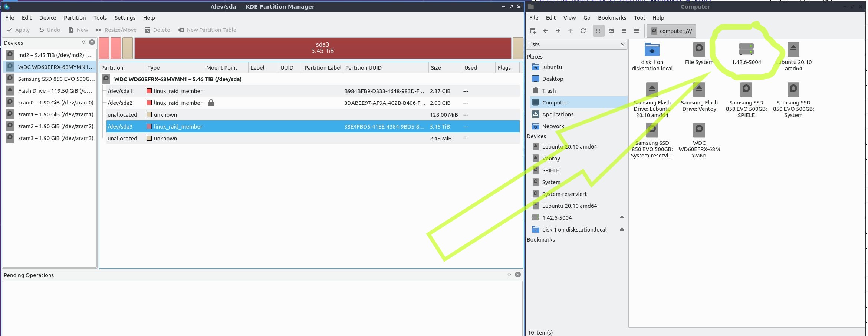The width and height of the screenshot is (868, 336).
Task: Close the Devices panel
Action: (92, 43)
